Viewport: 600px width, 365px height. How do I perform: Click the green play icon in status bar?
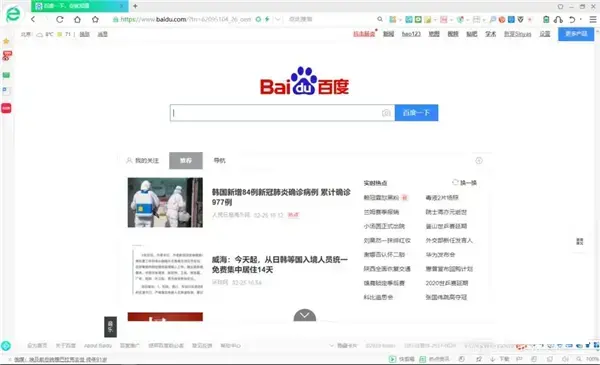(x=392, y=359)
